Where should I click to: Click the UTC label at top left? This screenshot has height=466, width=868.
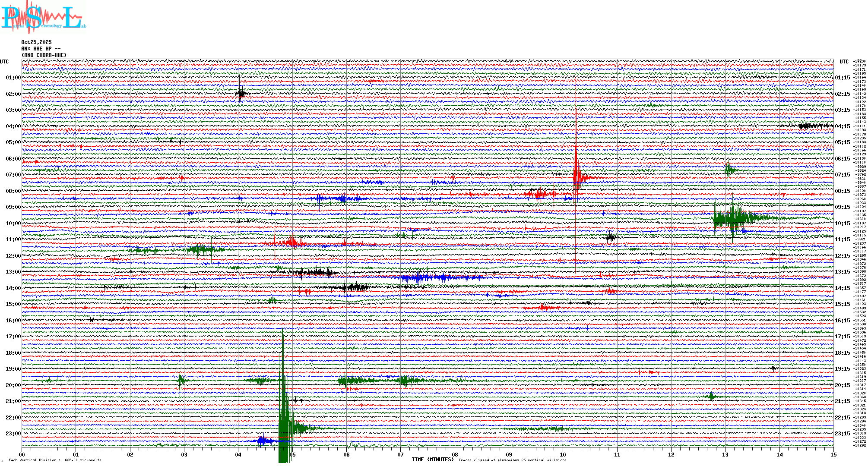(4, 62)
